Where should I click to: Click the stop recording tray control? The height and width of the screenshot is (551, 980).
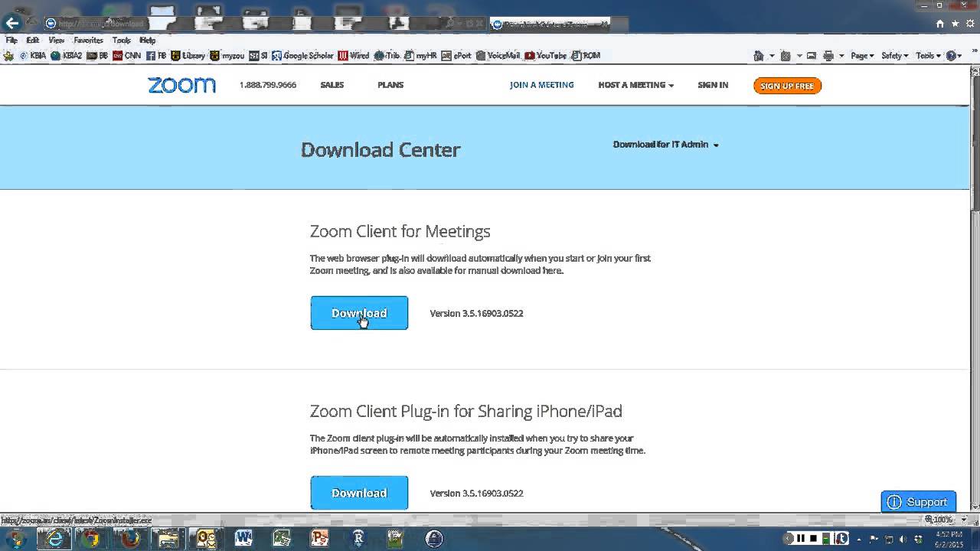(814, 538)
